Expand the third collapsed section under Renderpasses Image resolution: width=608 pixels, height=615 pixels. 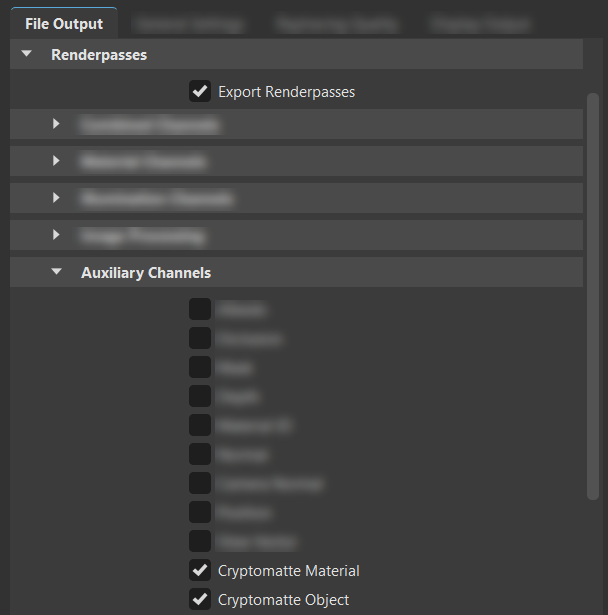click(x=57, y=199)
